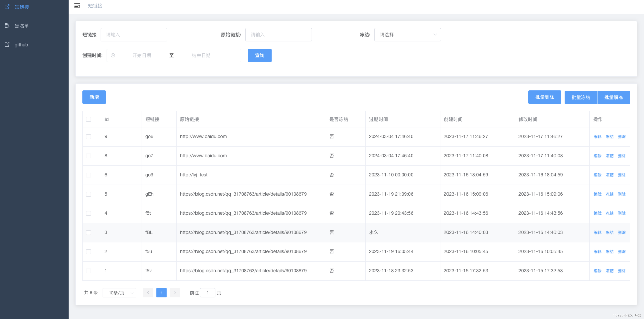This screenshot has height=319, width=644.
Task: Open 黑名单 menu item in sidebar
Action: 34,26
